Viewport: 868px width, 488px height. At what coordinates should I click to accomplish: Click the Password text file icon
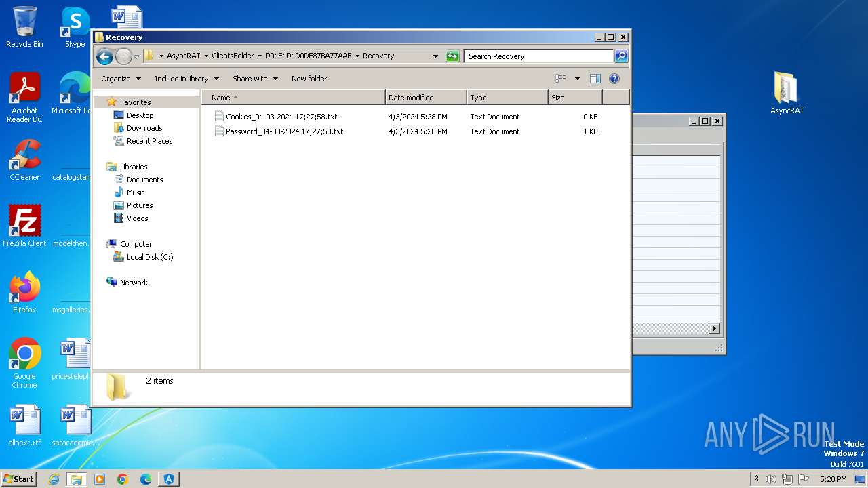click(x=219, y=131)
